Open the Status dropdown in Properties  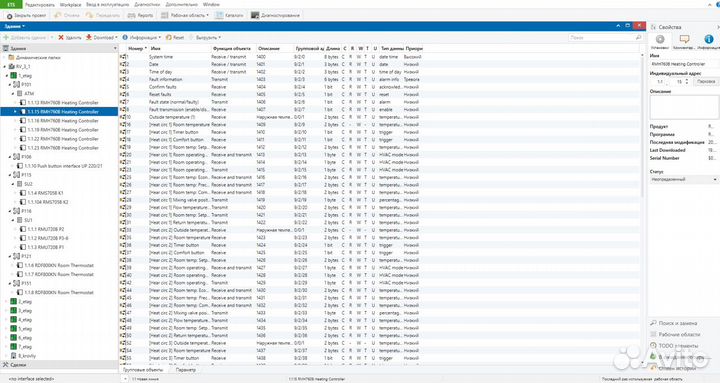tap(684, 180)
